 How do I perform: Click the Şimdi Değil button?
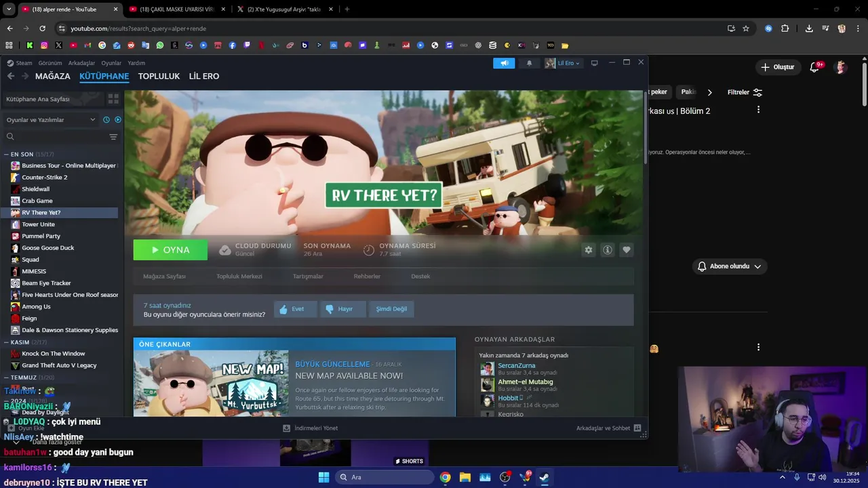[391, 309]
